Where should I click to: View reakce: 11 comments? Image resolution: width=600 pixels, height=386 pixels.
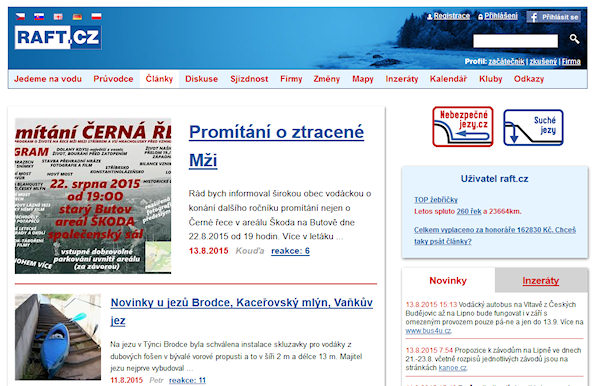tap(188, 380)
